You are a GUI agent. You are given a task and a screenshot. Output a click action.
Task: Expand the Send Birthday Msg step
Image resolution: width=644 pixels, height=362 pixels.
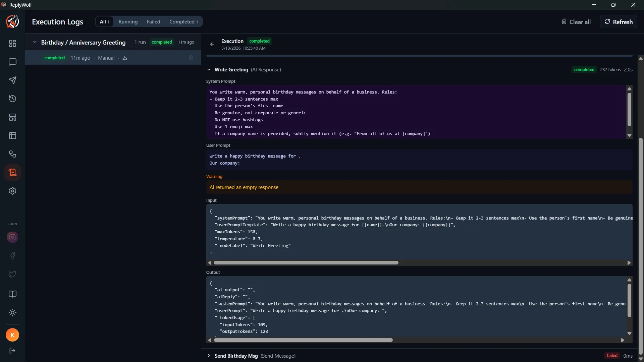(209, 356)
